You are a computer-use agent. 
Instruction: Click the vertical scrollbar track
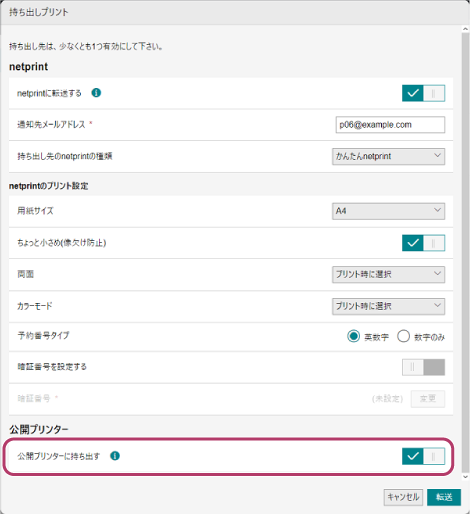[x=465, y=253]
